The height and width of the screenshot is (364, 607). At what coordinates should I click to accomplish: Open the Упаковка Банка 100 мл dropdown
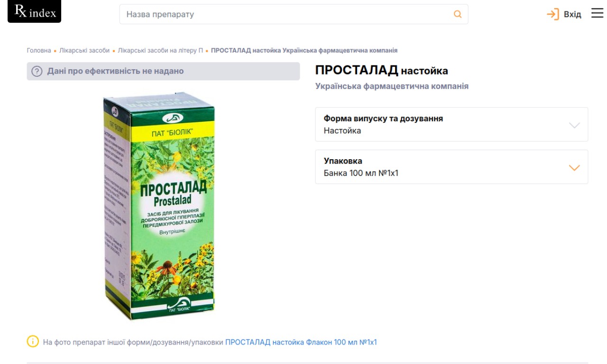pos(451,167)
